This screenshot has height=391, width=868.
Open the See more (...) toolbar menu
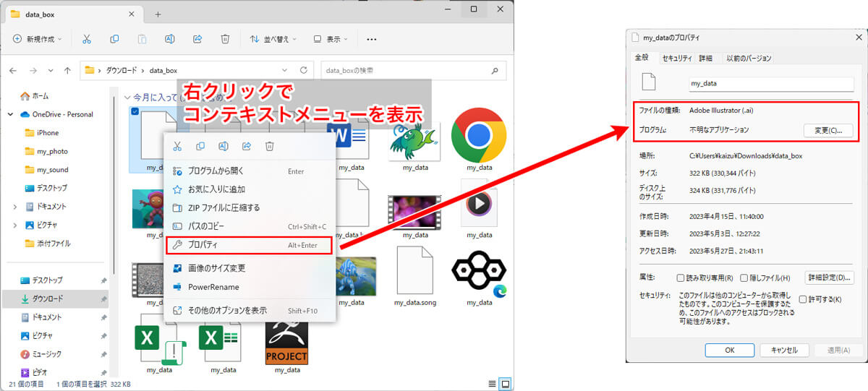click(372, 39)
